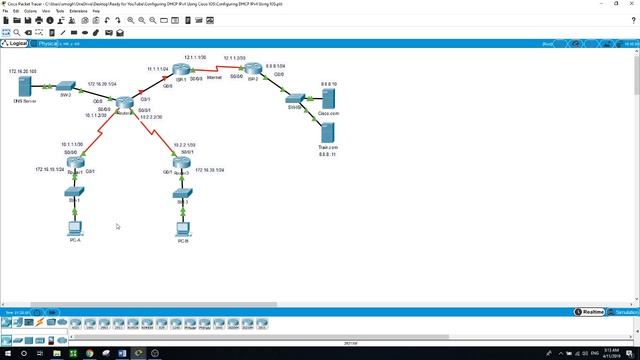Click the Help question mark icon

633,20
